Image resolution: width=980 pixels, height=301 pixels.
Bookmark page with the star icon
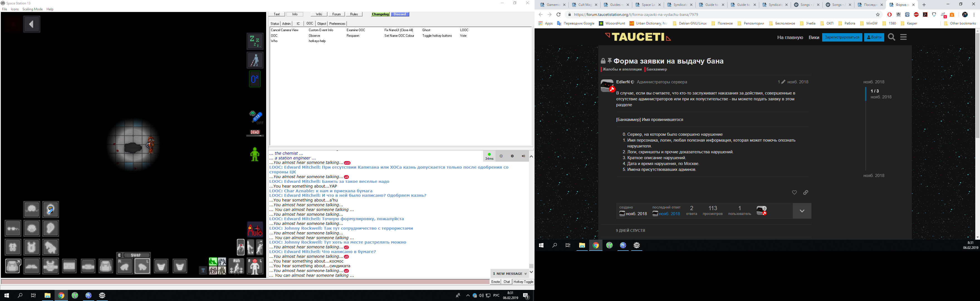pos(878,14)
